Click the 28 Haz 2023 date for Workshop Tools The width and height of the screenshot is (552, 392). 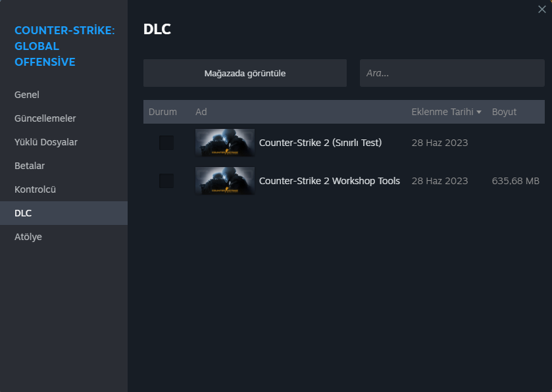[439, 181]
